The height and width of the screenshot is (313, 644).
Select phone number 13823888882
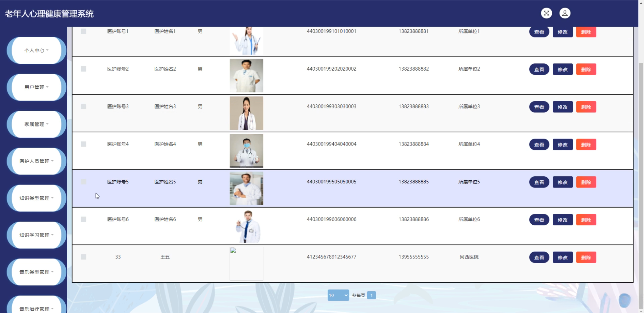414,69
